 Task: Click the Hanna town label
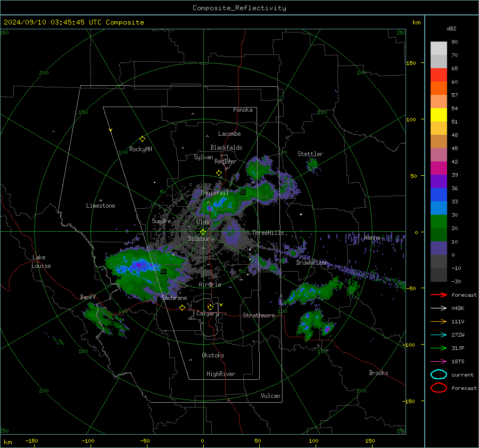(372, 238)
